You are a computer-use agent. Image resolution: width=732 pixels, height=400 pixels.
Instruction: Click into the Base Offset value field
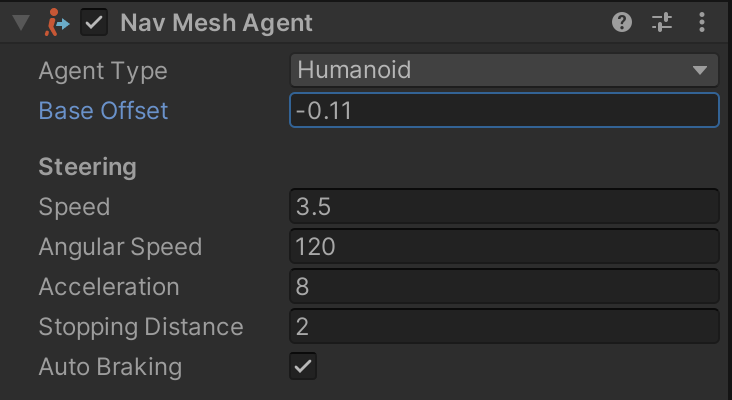[x=504, y=110]
